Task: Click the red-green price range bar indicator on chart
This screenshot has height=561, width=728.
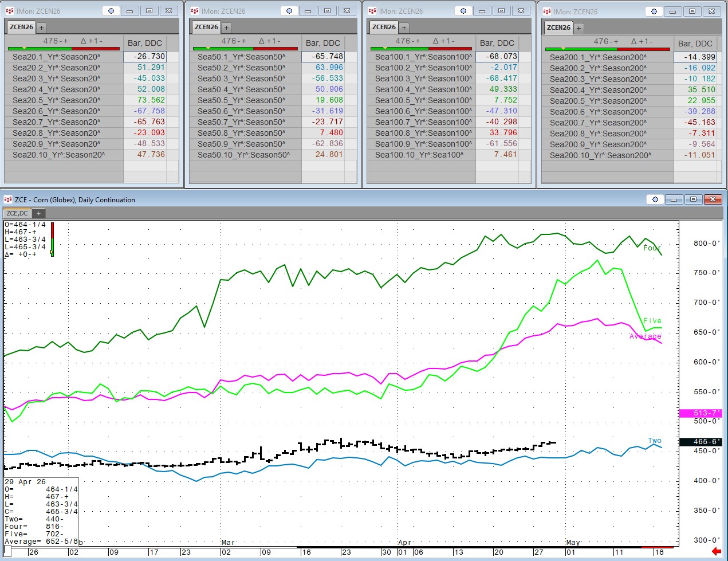Action: 52,240
